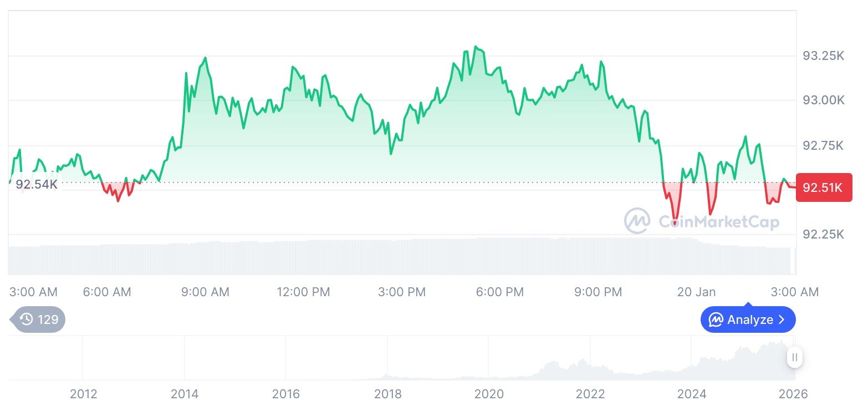Image resolution: width=868 pixels, height=406 pixels.
Task: Click 2026 label on the timeline navigator
Action: pos(793,394)
